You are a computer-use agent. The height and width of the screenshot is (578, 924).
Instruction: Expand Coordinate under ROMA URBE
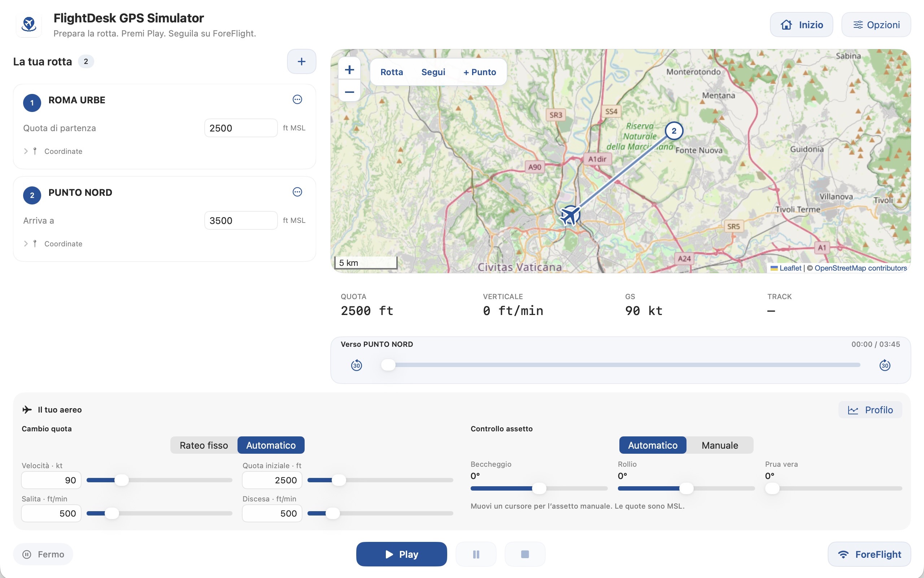click(53, 151)
